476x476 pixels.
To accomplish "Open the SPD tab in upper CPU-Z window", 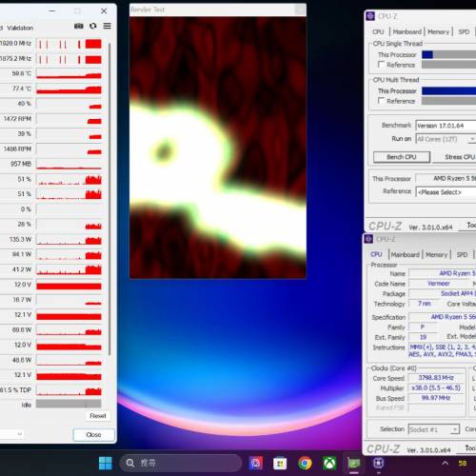I will tap(464, 31).
